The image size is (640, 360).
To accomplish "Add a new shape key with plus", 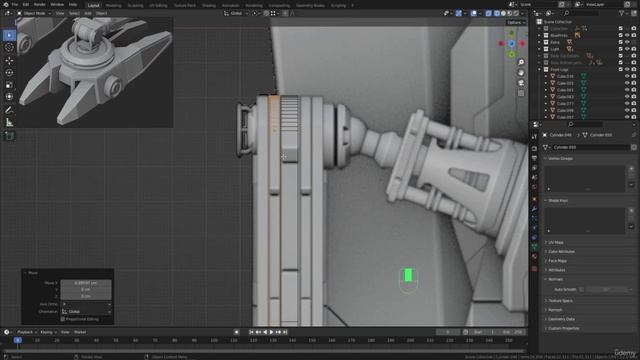I will (x=631, y=211).
